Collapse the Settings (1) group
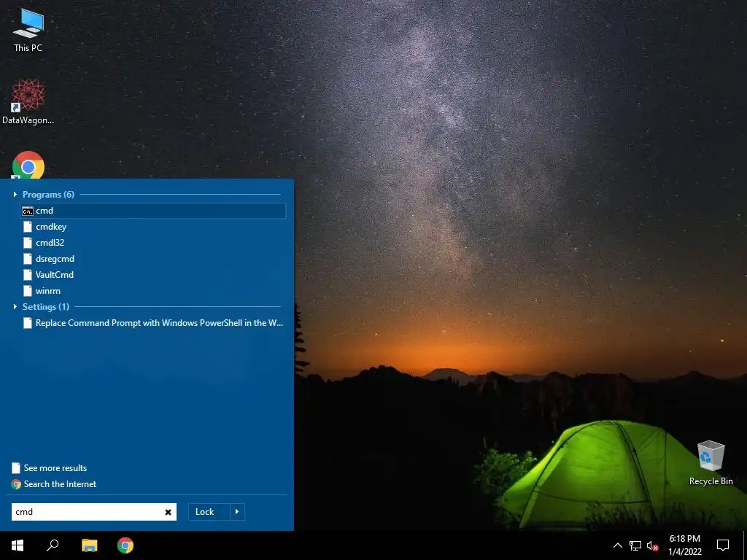This screenshot has height=560, width=747. coord(15,307)
